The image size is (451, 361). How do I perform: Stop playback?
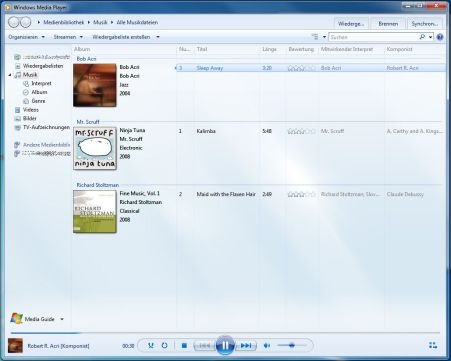(184, 346)
